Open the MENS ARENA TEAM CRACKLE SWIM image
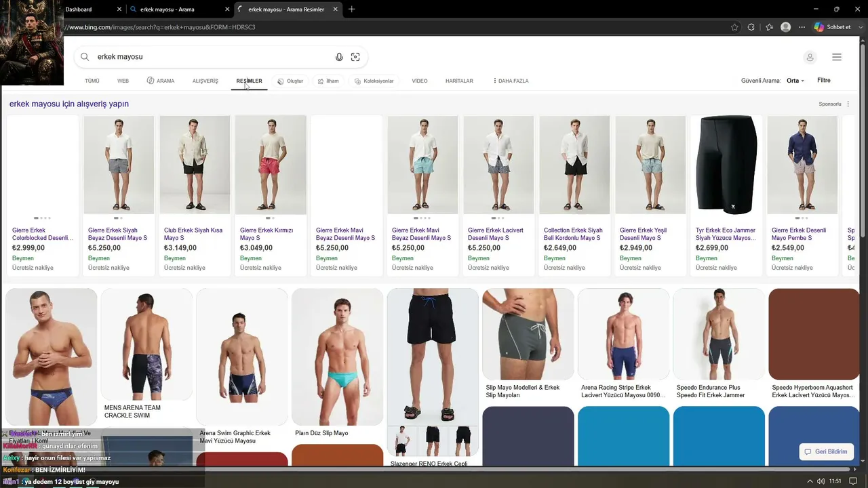 coord(146,344)
